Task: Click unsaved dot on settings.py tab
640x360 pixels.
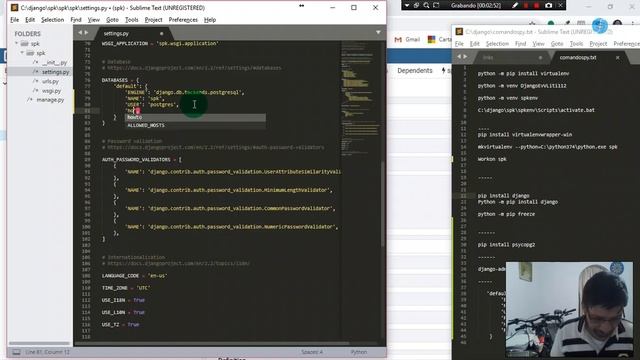Action: [162, 33]
